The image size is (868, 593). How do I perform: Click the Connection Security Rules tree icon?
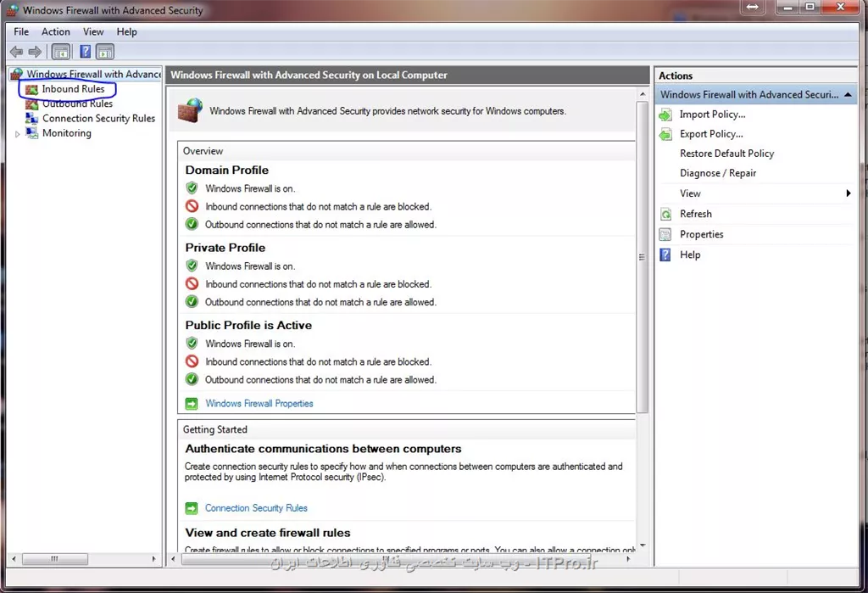click(x=32, y=118)
